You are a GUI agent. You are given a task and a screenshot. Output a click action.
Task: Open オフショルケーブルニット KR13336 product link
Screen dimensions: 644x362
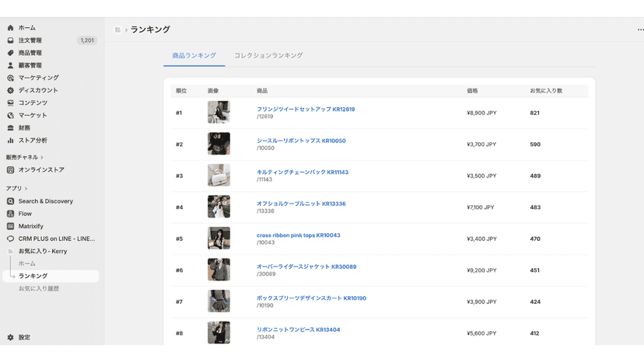point(301,204)
